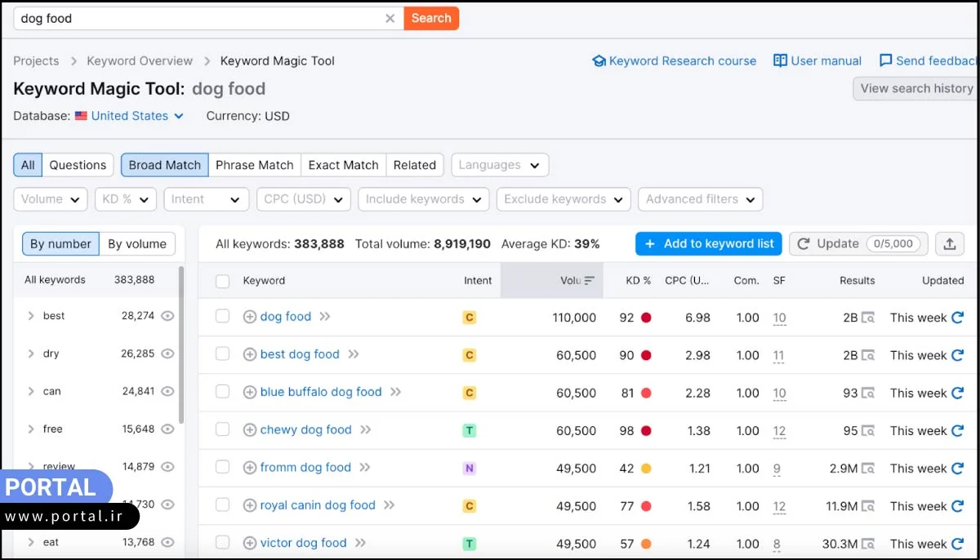Select all keywords via the header checkbox
The width and height of the screenshot is (980, 560).
222,280
